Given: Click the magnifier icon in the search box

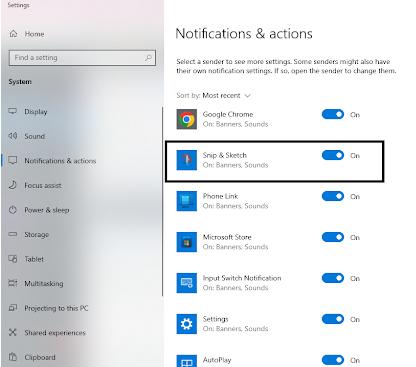Looking at the screenshot, I should 148,58.
